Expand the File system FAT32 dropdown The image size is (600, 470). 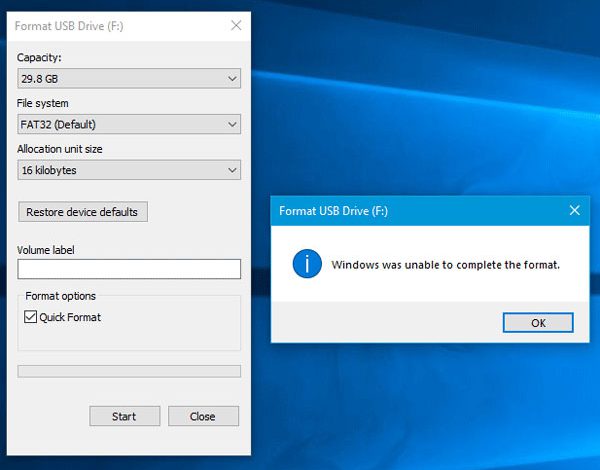click(129, 124)
